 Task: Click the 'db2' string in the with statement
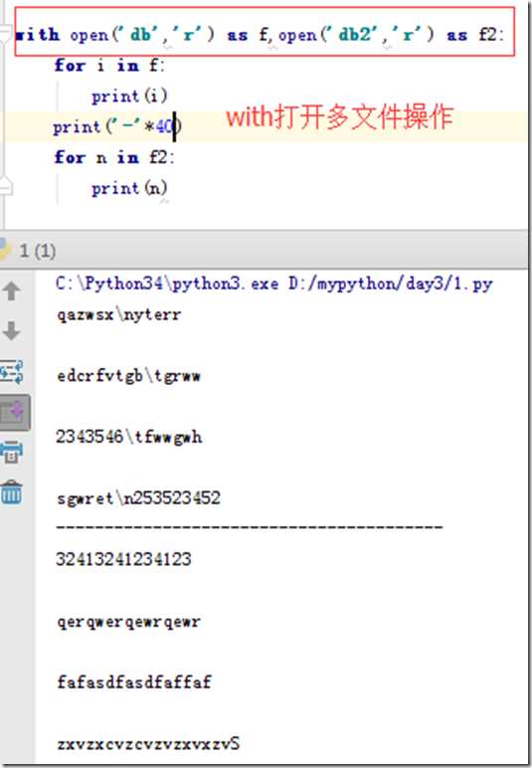point(358,34)
